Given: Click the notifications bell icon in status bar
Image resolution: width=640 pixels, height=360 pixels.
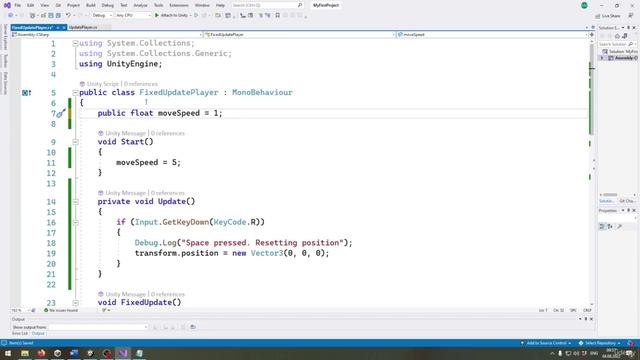Looking at the screenshot, I should 631,343.
